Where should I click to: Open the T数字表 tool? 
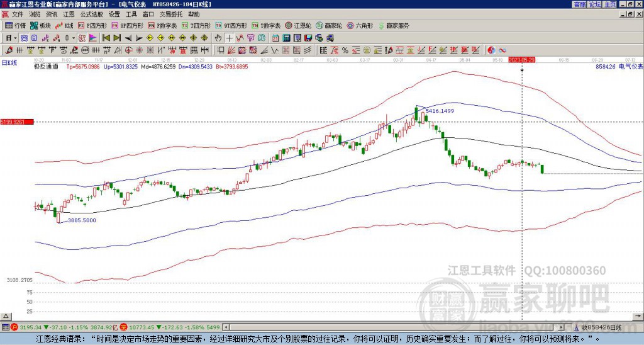tap(267, 25)
